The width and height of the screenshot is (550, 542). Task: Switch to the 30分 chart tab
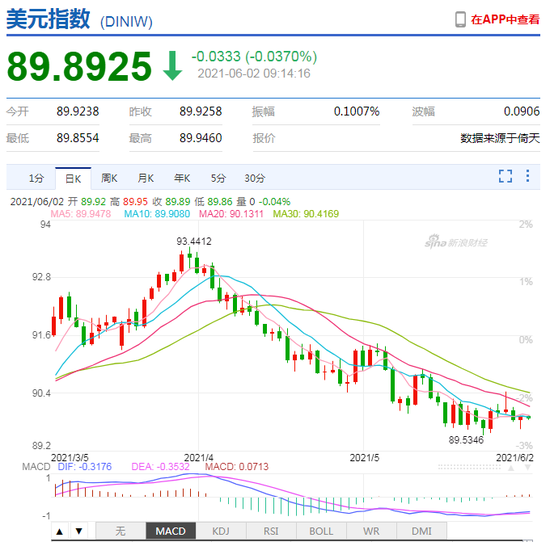coord(255,178)
